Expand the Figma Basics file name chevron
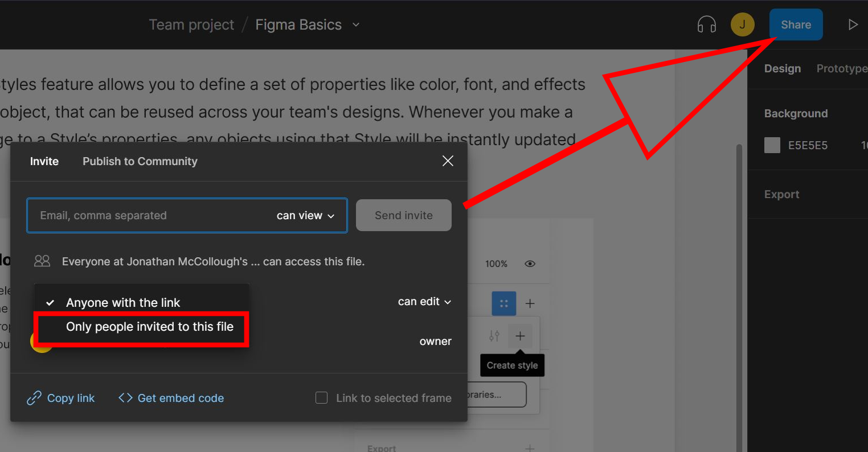 [x=356, y=24]
